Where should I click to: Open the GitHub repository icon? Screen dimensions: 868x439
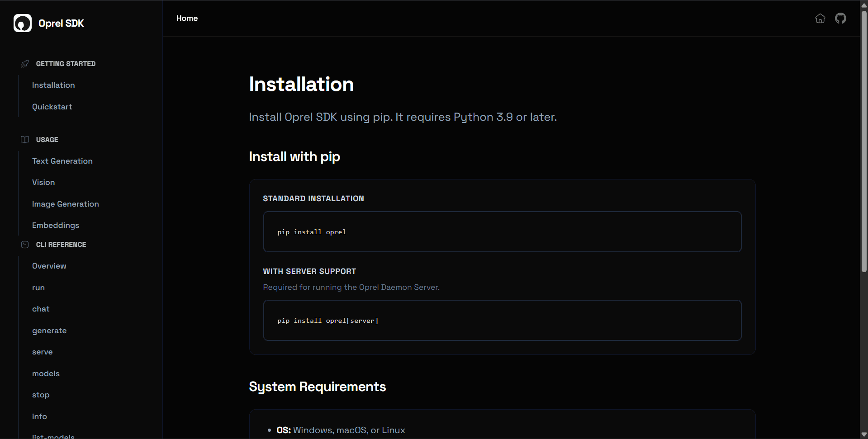click(840, 18)
